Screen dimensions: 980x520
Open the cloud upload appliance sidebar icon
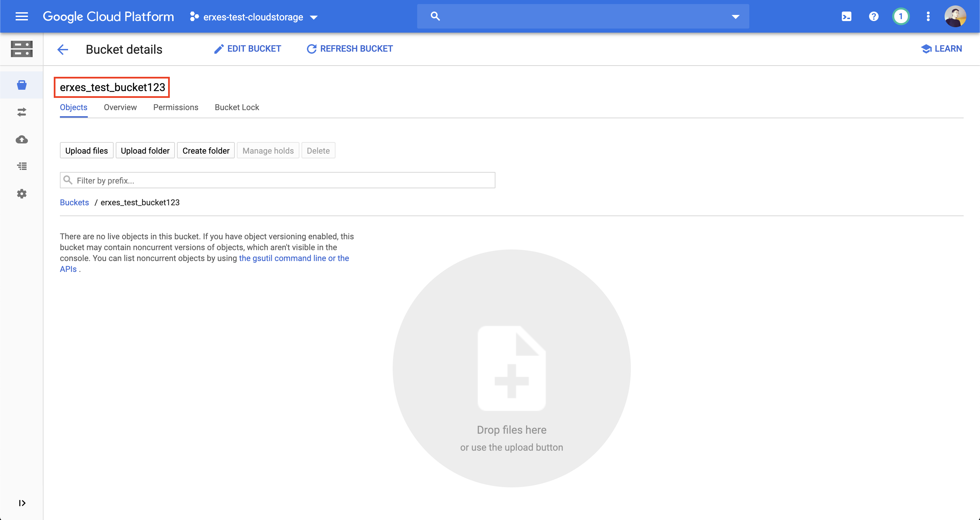22,139
